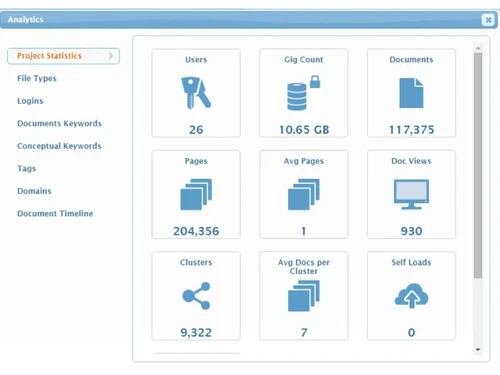The width and height of the screenshot is (500, 375).
Task: Click the 10.65 GB value
Action: click(304, 130)
